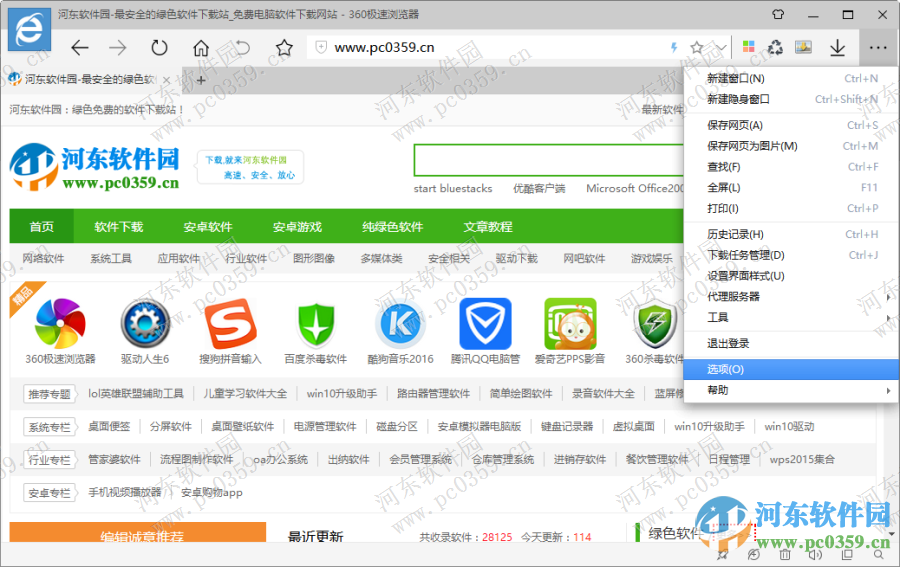Click trash icon in status bar

tap(785, 554)
